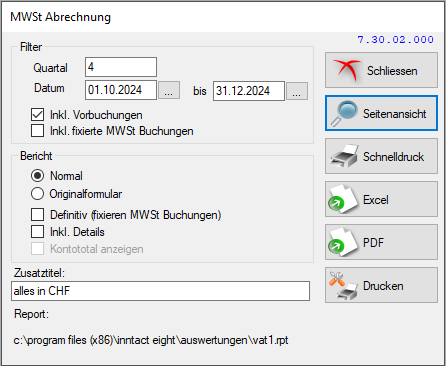Open date picker for end date 31.12.2024

coord(297,91)
